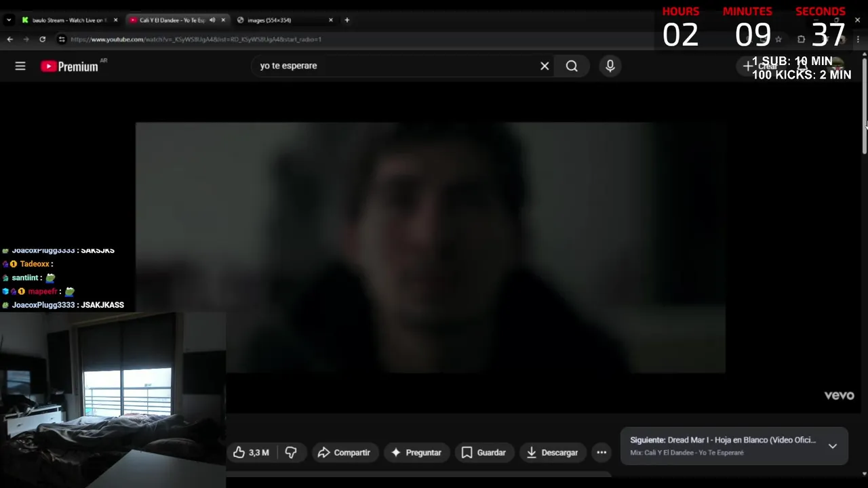Close the images (554×354) tab
868x488 pixels.
click(331, 20)
